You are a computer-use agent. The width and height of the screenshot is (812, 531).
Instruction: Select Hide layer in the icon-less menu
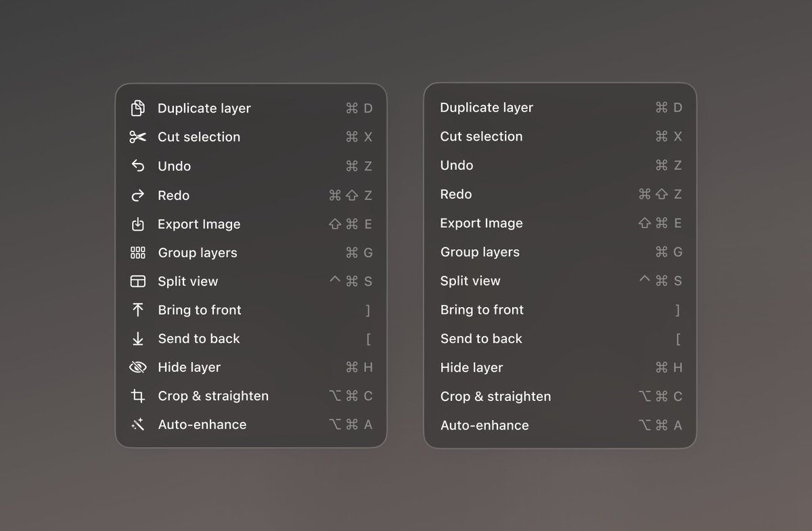click(560, 368)
